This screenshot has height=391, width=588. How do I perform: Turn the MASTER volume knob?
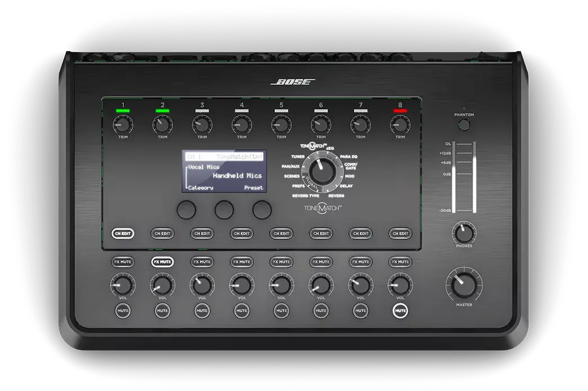click(464, 285)
